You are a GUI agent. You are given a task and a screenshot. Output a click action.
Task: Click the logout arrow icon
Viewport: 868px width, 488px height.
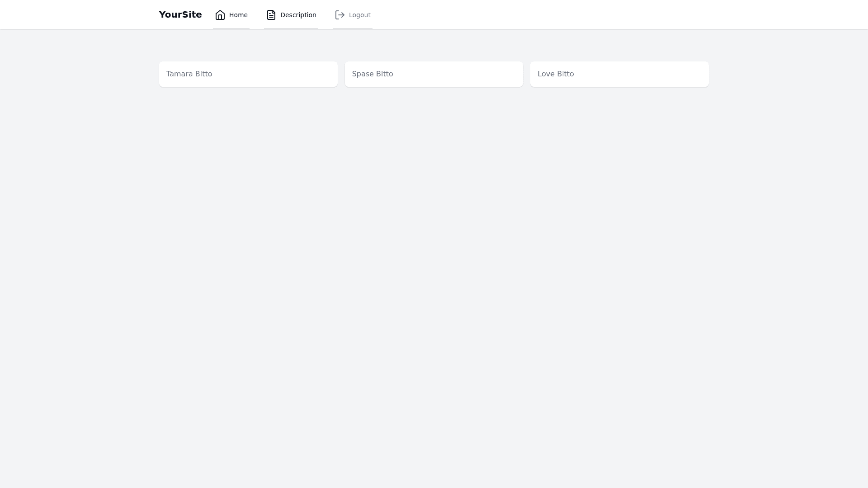340,15
